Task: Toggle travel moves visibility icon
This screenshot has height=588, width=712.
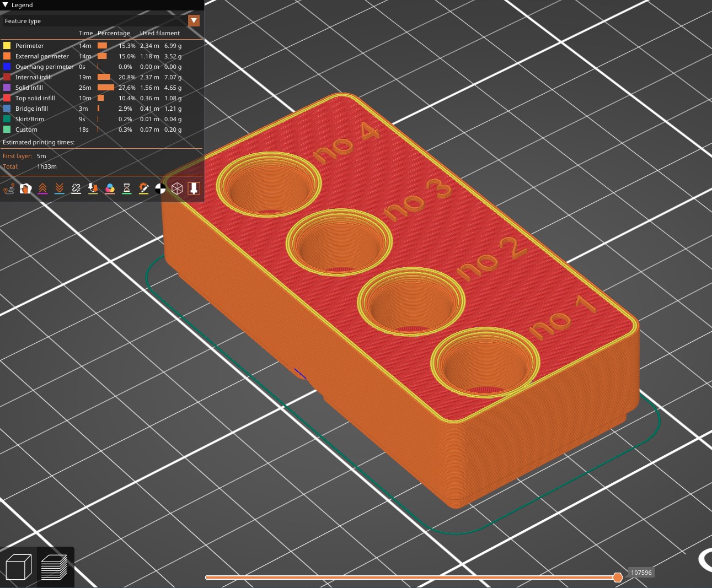Action: tap(9, 189)
